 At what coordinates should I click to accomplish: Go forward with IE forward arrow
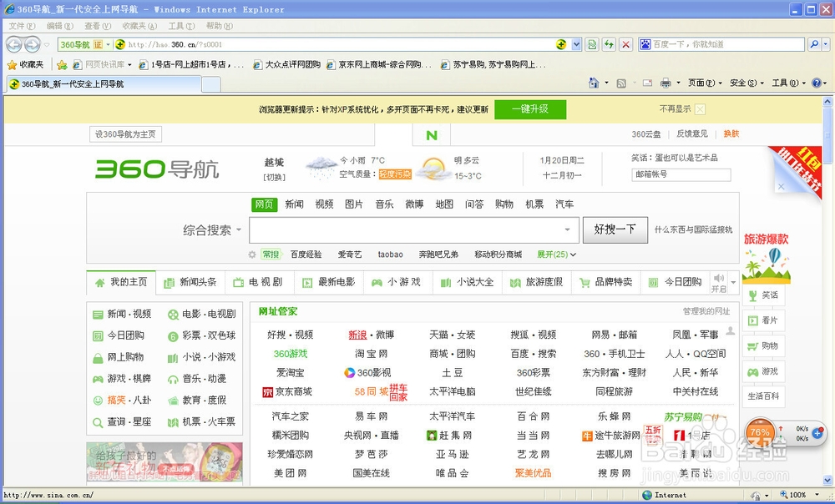point(33,45)
